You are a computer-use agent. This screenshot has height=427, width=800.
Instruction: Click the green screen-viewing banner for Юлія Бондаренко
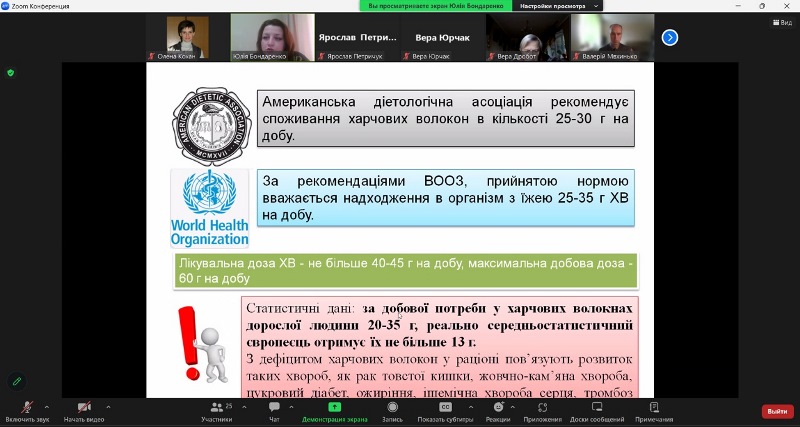click(x=435, y=6)
